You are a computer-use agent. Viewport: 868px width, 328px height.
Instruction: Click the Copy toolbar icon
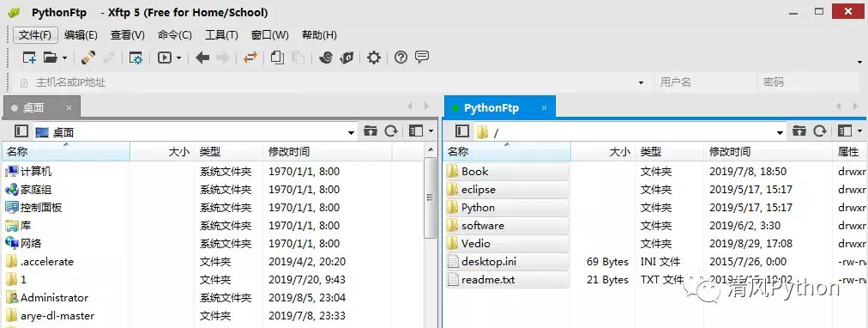277,57
